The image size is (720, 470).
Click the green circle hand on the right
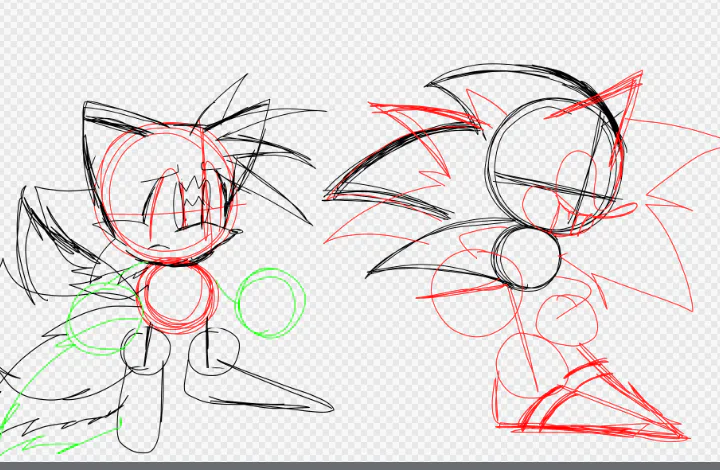(x=270, y=303)
